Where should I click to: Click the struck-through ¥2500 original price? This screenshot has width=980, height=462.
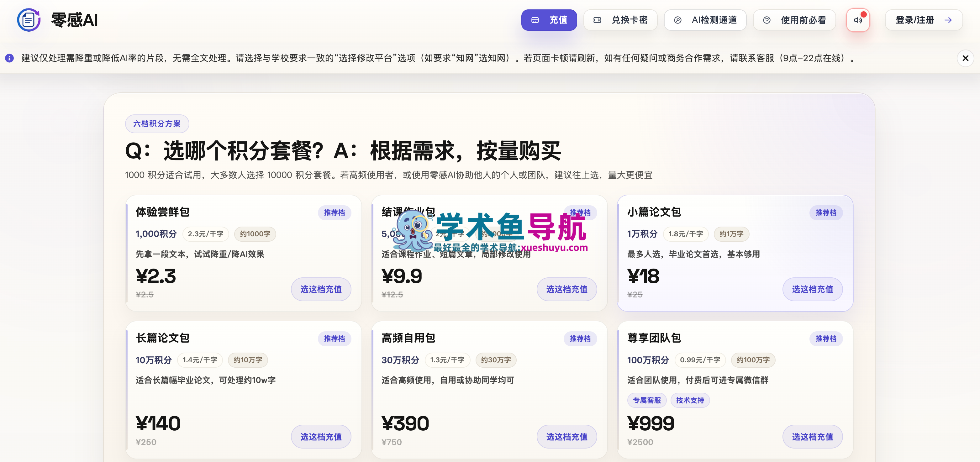[640, 442]
